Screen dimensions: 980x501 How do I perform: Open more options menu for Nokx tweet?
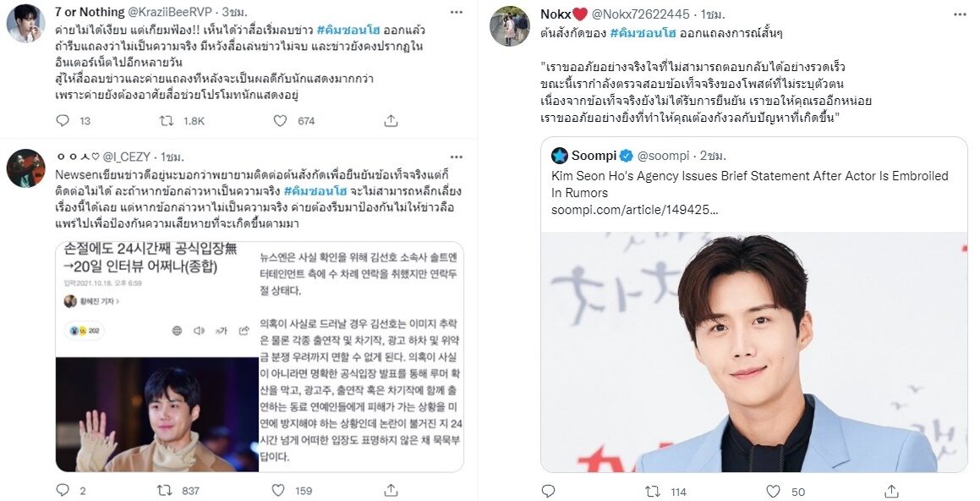[x=960, y=14]
